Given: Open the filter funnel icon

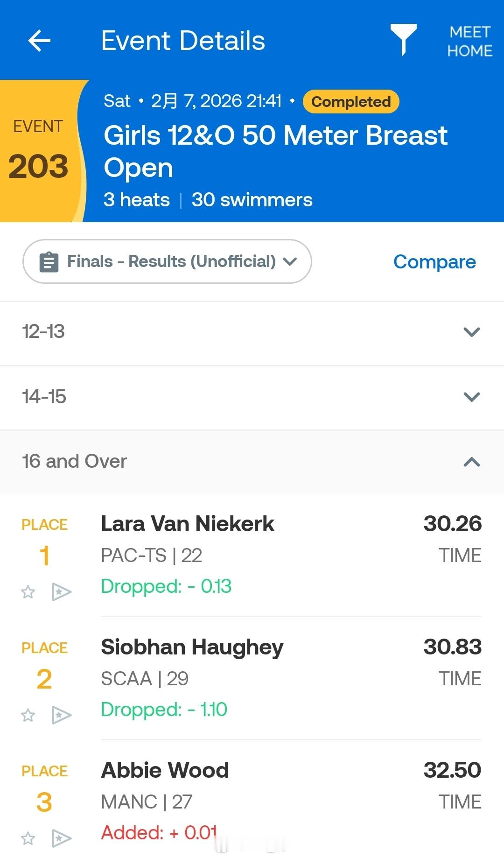Looking at the screenshot, I should click(x=403, y=39).
